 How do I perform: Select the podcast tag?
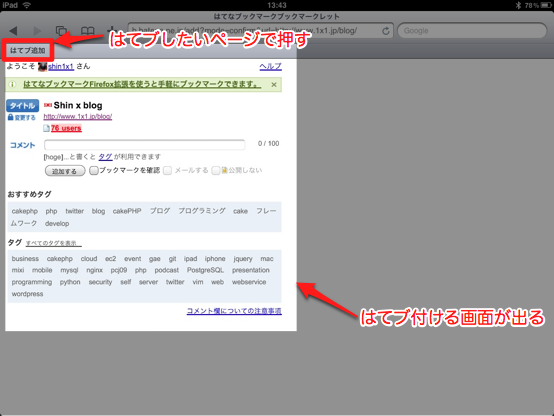click(166, 270)
